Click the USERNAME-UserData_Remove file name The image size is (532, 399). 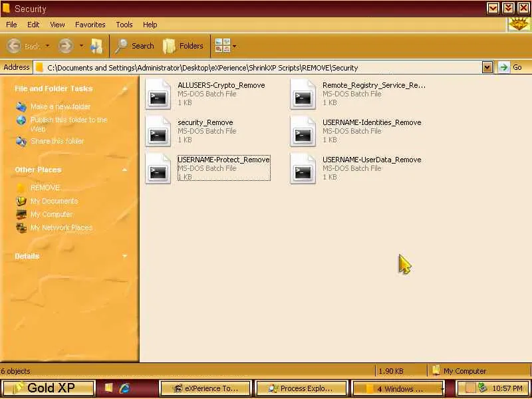pos(372,160)
